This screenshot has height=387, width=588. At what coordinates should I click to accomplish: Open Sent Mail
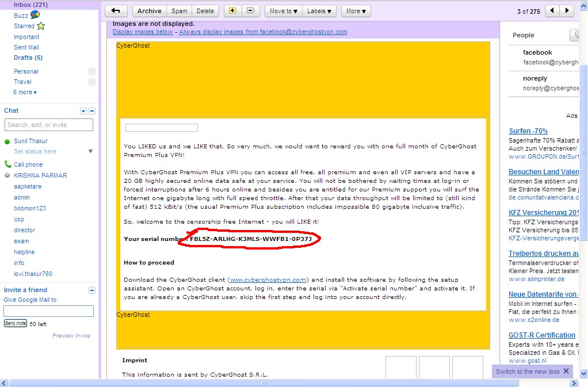pyautogui.click(x=26, y=47)
